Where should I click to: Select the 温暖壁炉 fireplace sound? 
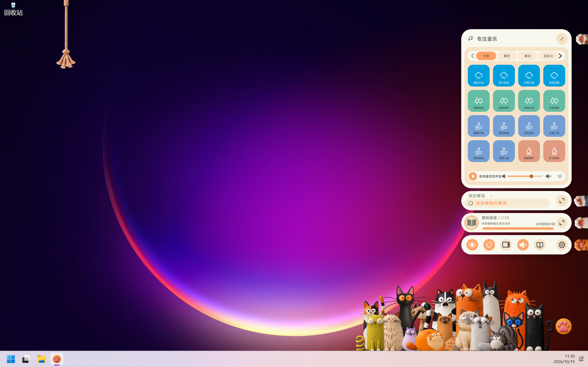pos(529,151)
